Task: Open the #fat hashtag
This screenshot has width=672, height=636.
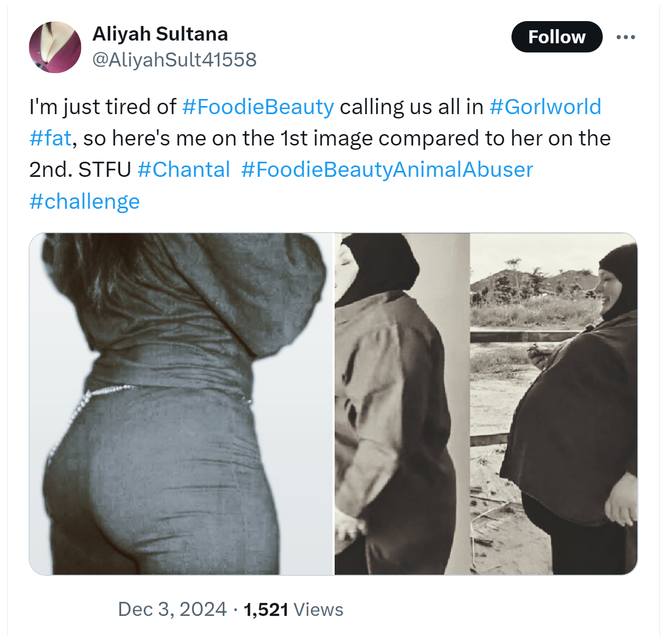Action: pos(50,138)
